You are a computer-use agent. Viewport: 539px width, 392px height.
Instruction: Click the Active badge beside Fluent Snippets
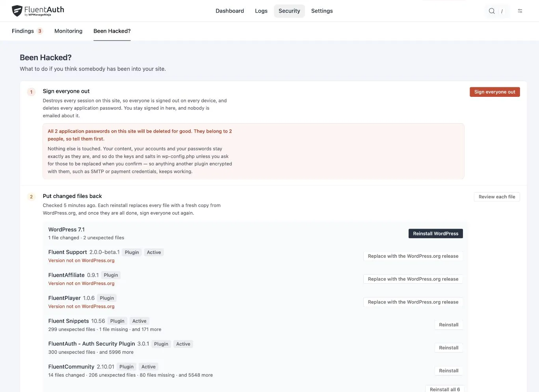(139, 321)
